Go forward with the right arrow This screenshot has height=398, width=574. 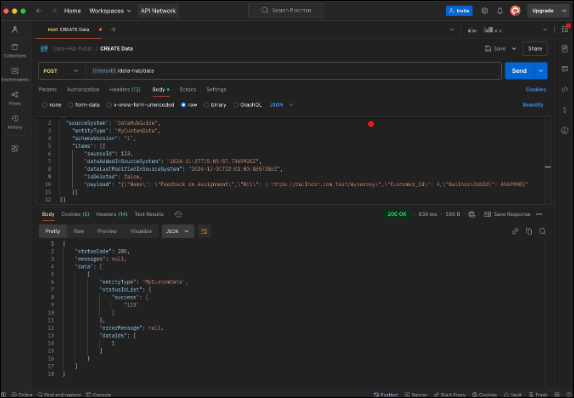click(x=54, y=11)
